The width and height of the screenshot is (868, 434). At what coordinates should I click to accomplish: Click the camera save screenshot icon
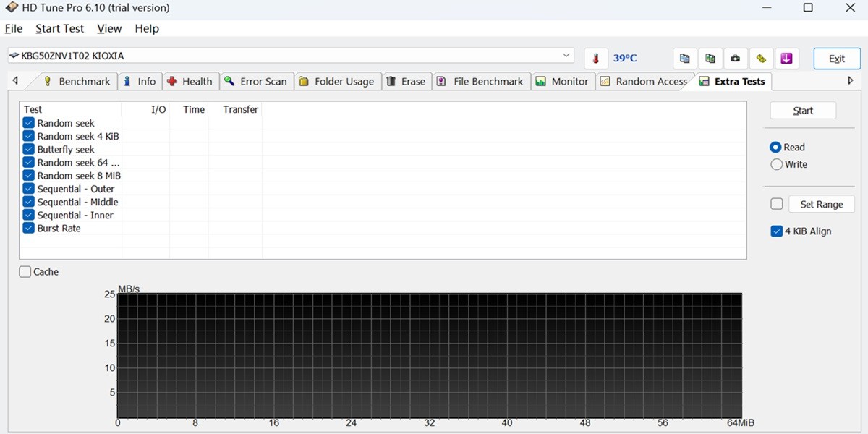pos(736,59)
